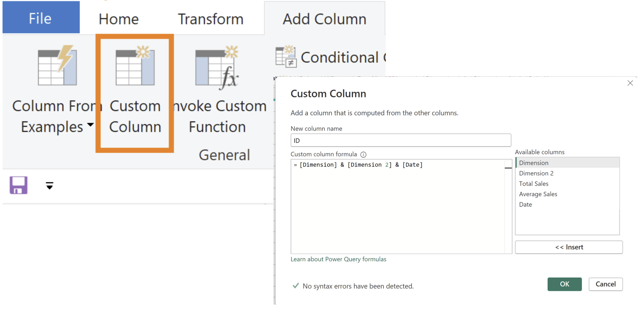This screenshot has width=644, height=315.
Task: Select the Add Column tab
Action: point(324,19)
